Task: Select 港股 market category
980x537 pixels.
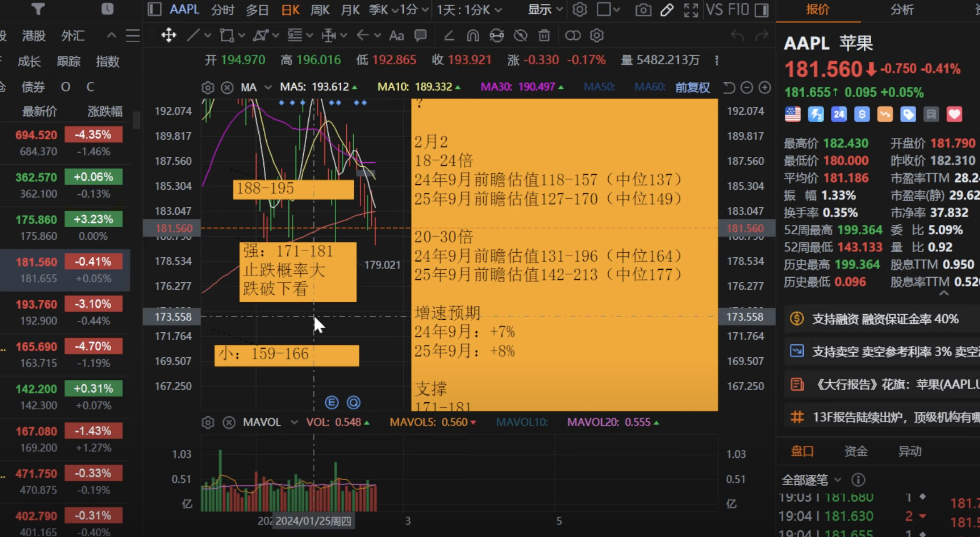Action: pos(34,36)
